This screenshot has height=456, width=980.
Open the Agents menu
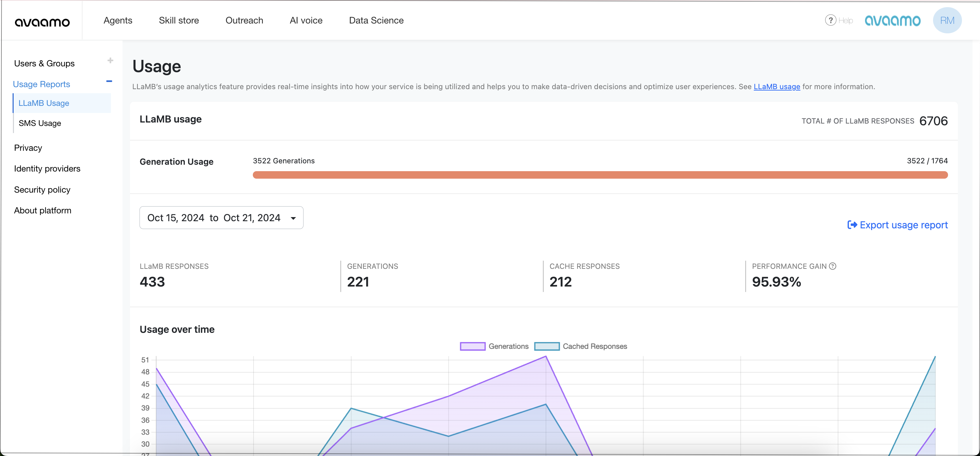click(x=118, y=20)
